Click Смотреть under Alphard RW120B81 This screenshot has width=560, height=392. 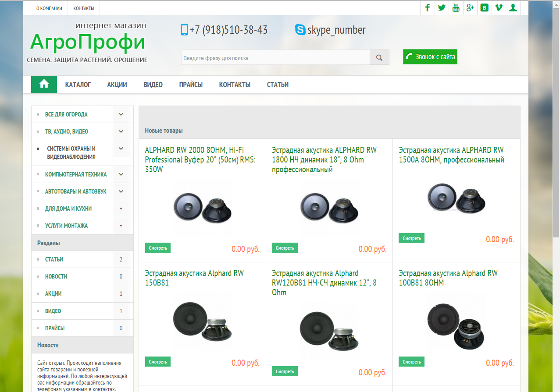click(285, 371)
